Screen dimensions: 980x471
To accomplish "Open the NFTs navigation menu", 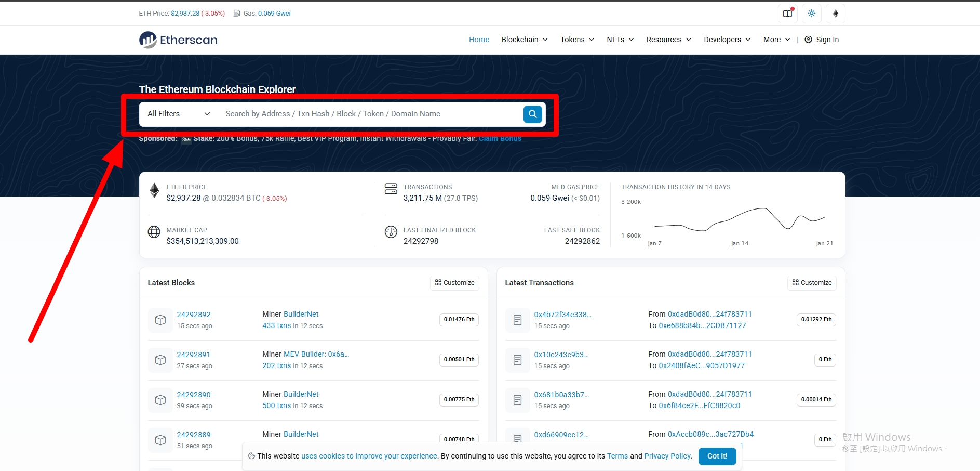I will [620, 40].
